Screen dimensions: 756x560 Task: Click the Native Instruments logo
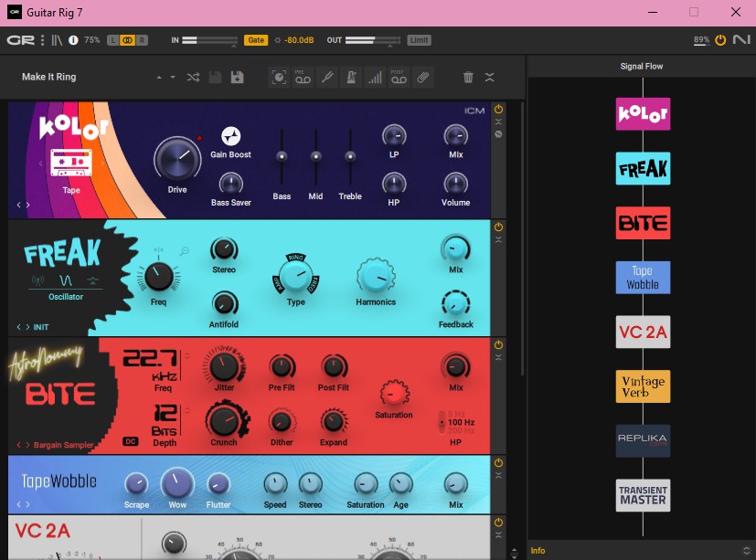pyautogui.click(x=741, y=39)
